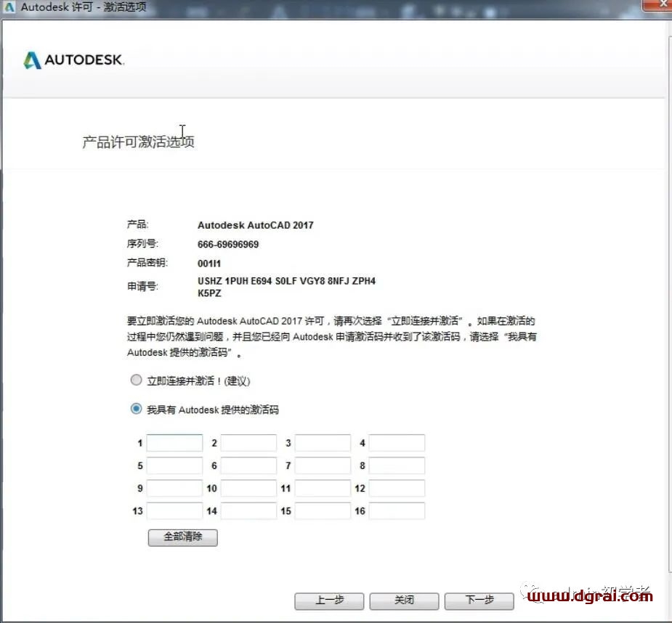Click the Autodesk logo in the header
672x623 pixels.
pos(73,60)
